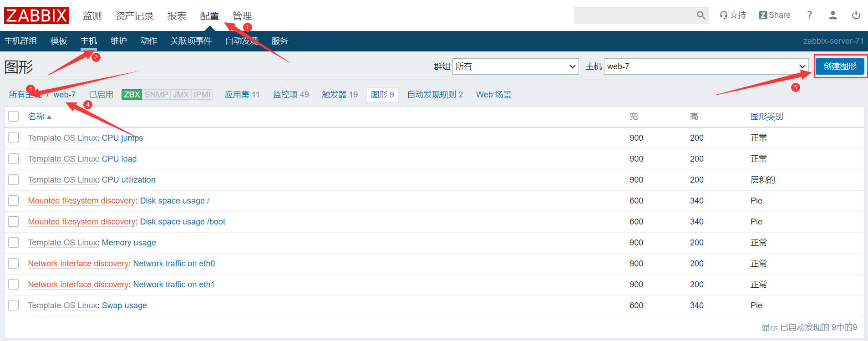Go to 主机 submenu
868x341 pixels.
[x=89, y=41]
